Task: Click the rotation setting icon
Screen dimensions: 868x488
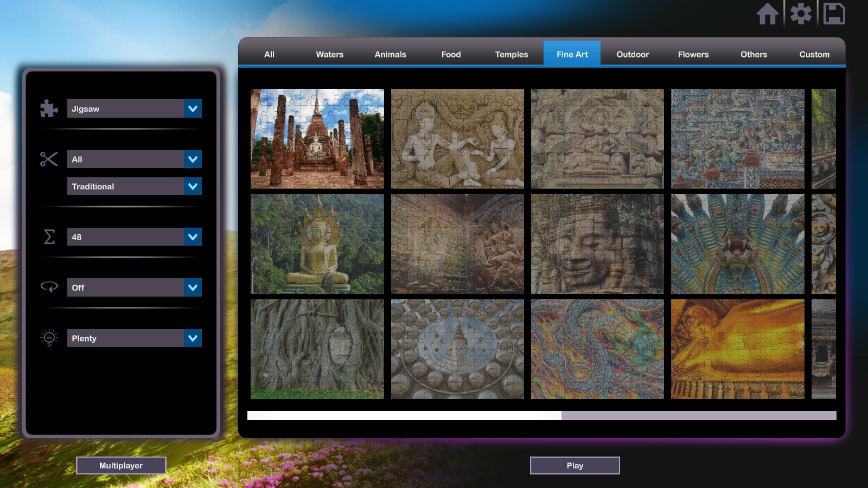Action: [48, 287]
